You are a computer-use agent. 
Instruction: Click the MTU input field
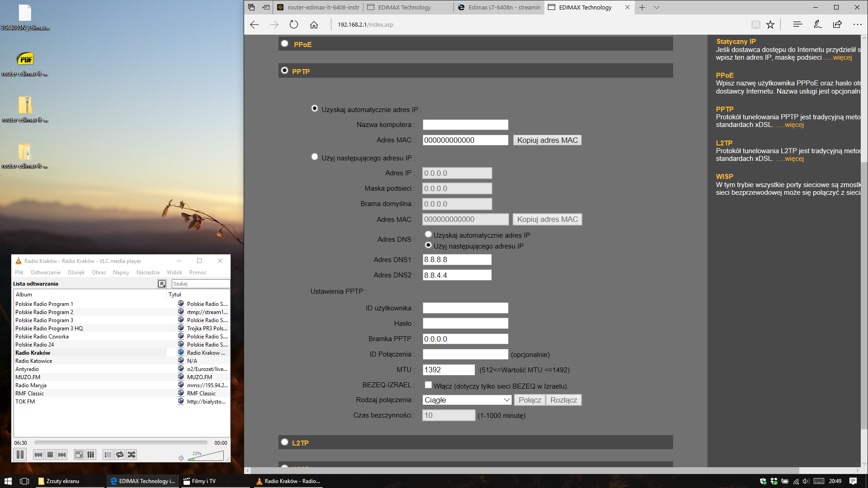[448, 370]
